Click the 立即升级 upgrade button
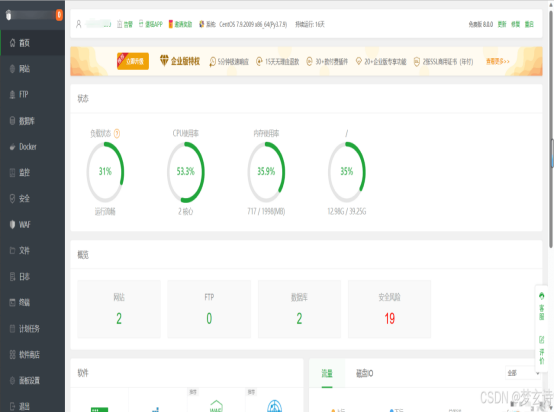 [133, 61]
